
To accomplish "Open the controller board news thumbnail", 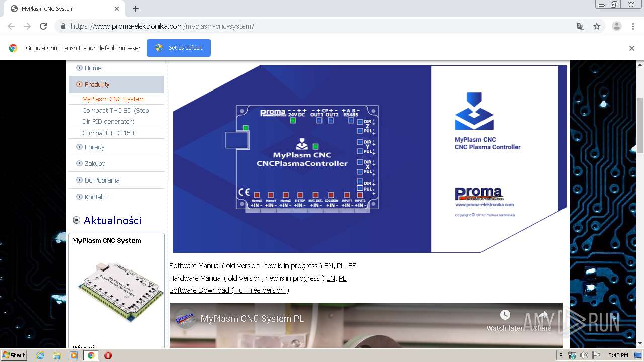I will pyautogui.click(x=121, y=292).
